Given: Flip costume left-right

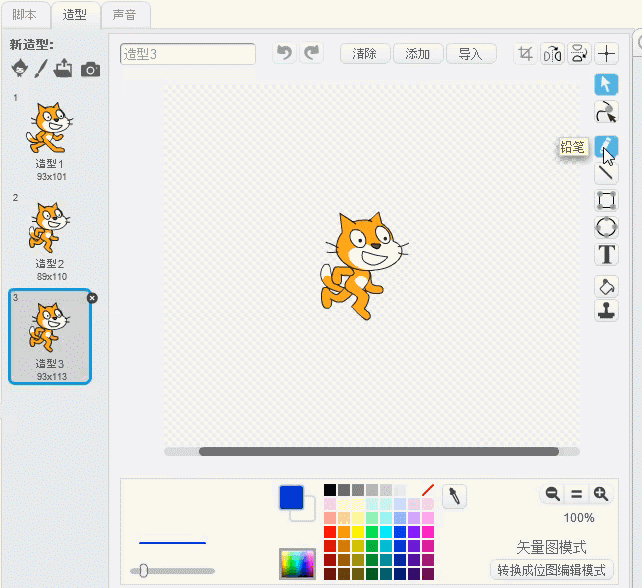Looking at the screenshot, I should [x=552, y=54].
